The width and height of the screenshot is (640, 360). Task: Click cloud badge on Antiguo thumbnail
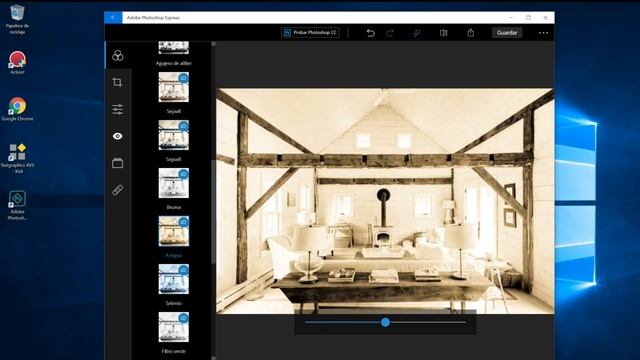184,222
